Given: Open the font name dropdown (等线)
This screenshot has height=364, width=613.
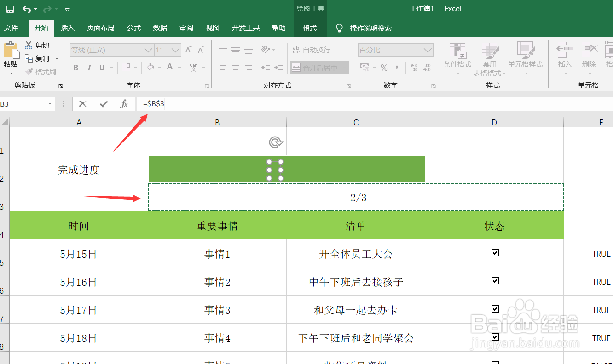Looking at the screenshot, I should pyautogui.click(x=147, y=49).
